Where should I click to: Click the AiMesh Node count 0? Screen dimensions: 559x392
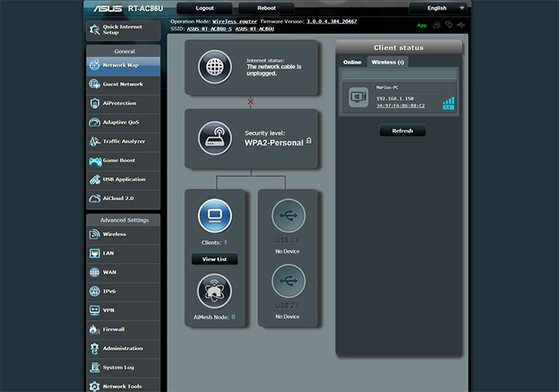[233, 317]
